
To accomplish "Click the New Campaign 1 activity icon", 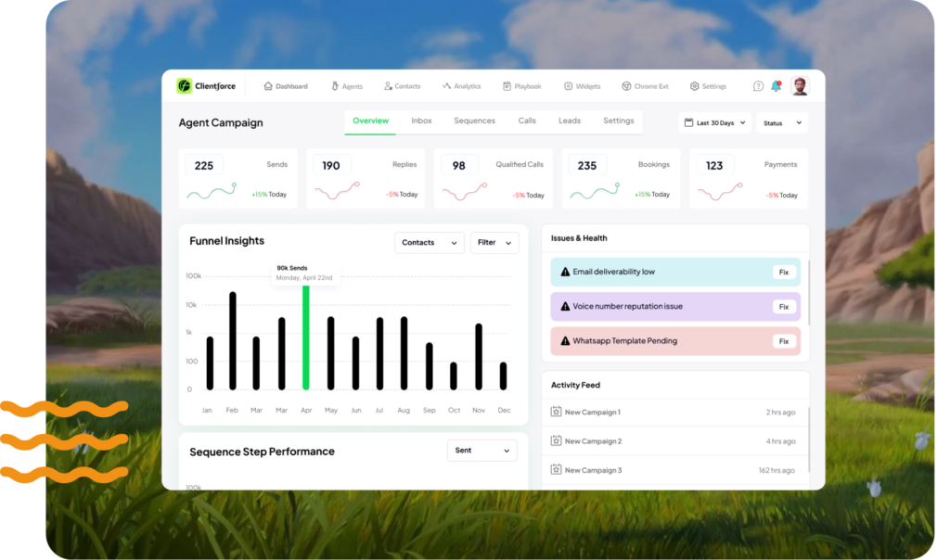I will (x=557, y=412).
